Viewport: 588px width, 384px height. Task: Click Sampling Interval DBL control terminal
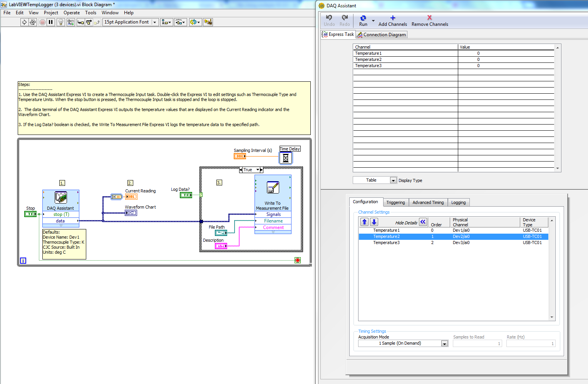click(x=240, y=156)
